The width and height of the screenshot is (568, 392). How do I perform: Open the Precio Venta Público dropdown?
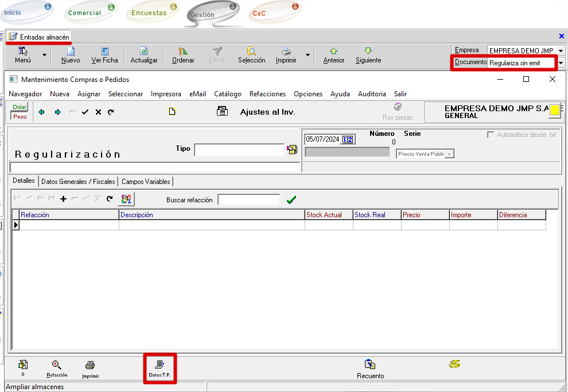[450, 154]
